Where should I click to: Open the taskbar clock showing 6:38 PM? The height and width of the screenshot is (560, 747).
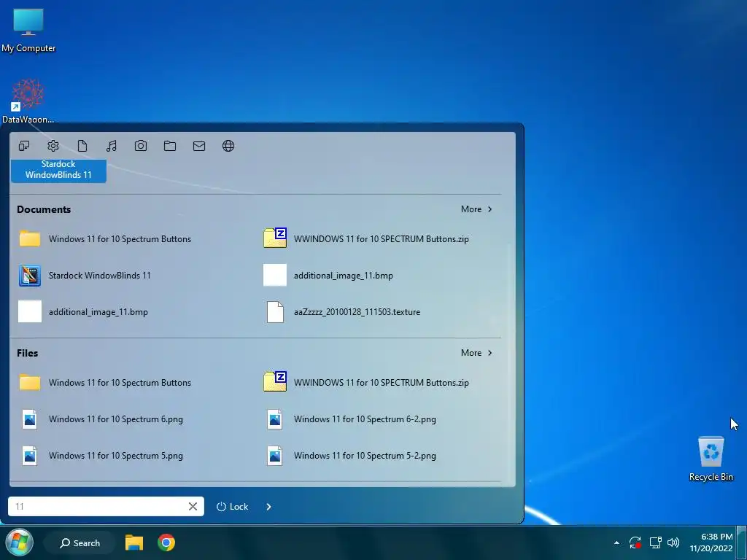coord(711,542)
